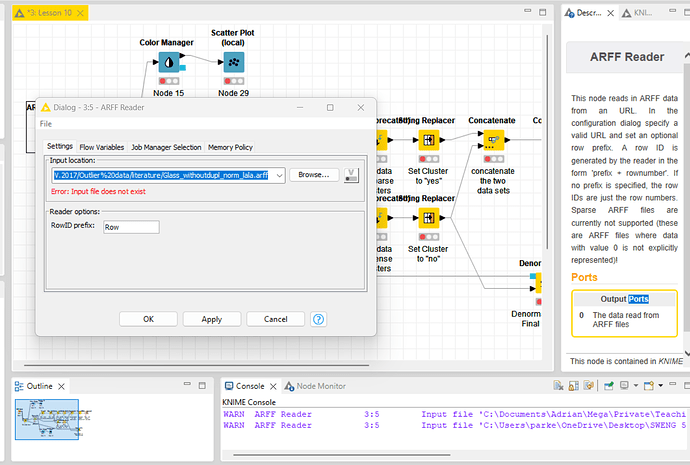Click Display Selected Console monitor icon
This screenshot has width=690, height=465.
click(x=624, y=385)
